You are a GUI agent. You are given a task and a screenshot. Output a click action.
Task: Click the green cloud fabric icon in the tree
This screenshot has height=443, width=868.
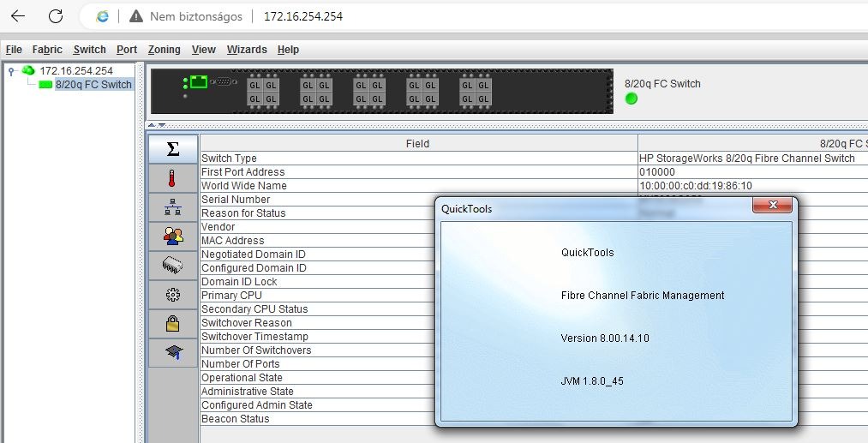[x=28, y=70]
